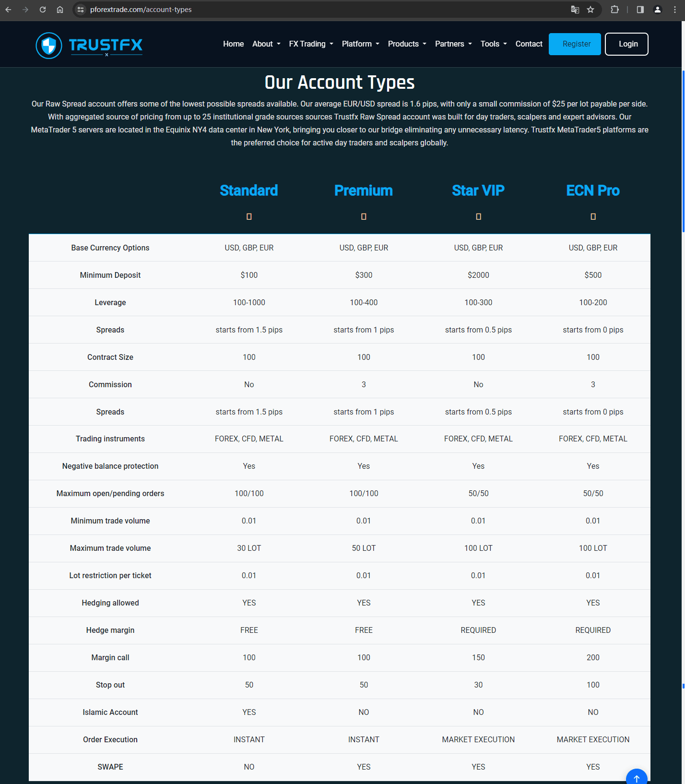Bookmark this page with the star icon

coord(591,10)
